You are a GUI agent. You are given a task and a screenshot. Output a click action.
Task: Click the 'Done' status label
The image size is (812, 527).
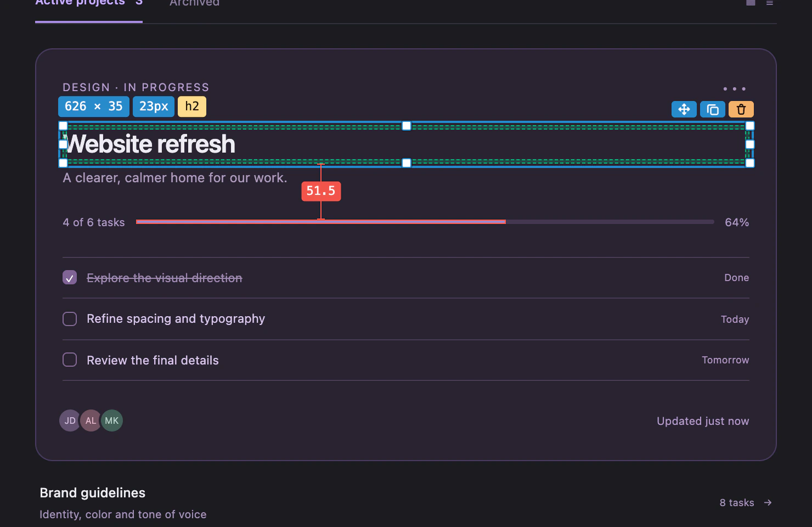point(736,278)
